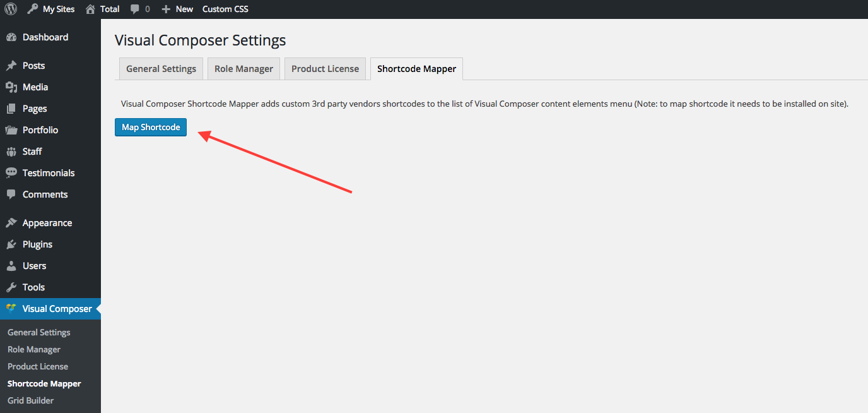
Task: Click the sidebar Comments bubble icon
Action: 11,195
